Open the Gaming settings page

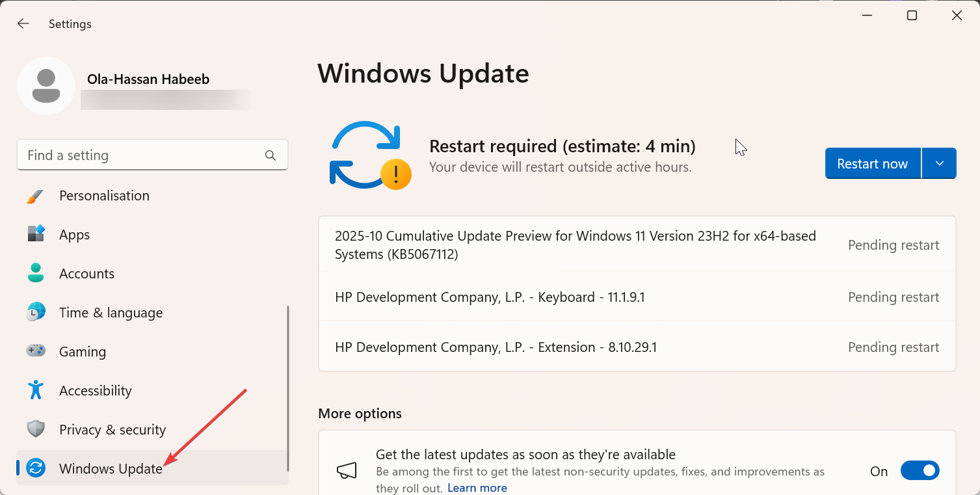(x=83, y=351)
